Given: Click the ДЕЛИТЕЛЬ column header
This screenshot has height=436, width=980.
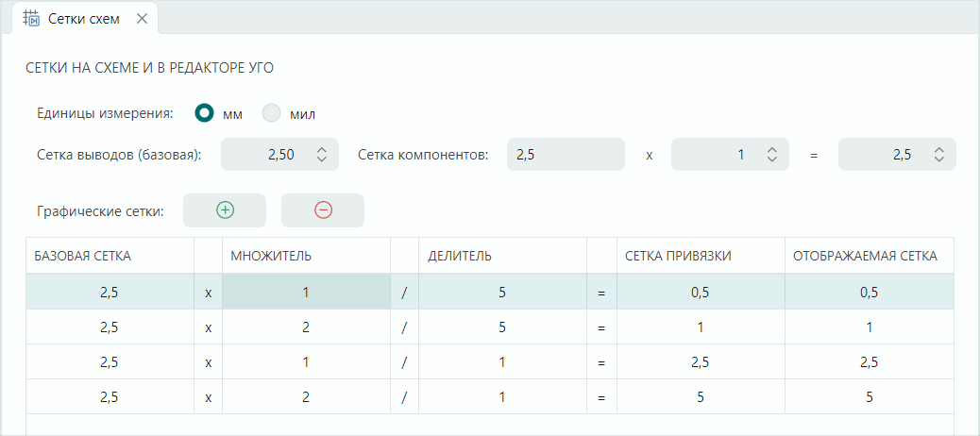Looking at the screenshot, I should (x=502, y=256).
